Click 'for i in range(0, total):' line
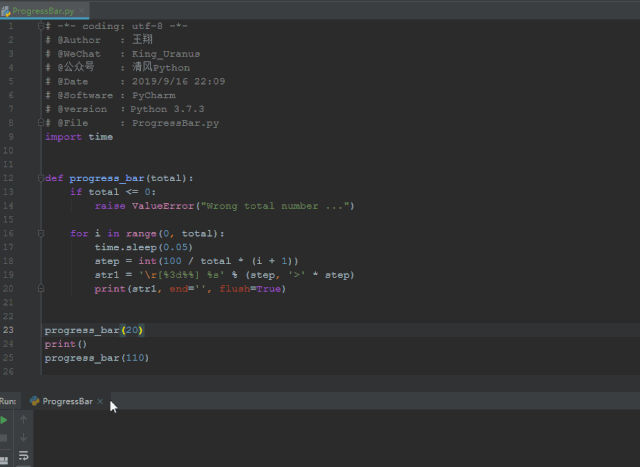Screen dimensions: 640x467 point(147,234)
